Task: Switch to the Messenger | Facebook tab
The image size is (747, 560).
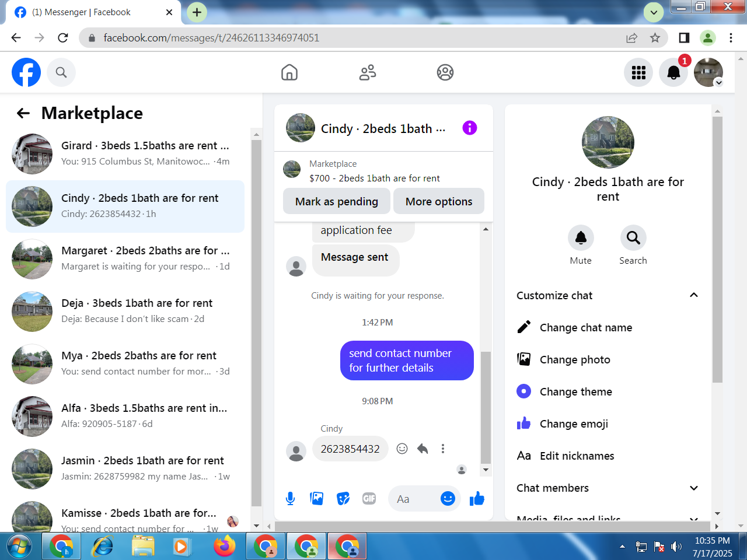Action: click(x=93, y=12)
